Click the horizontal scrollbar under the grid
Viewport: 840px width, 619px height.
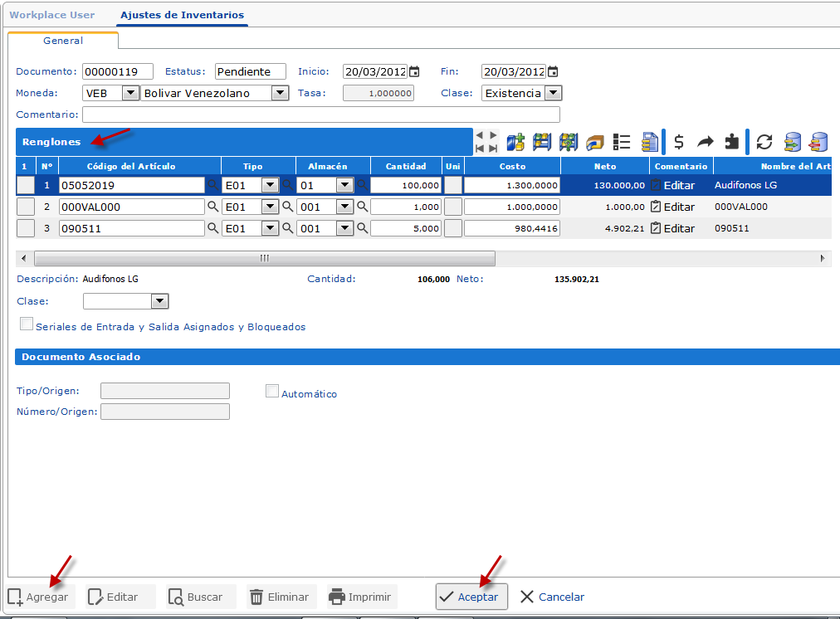[264, 258]
